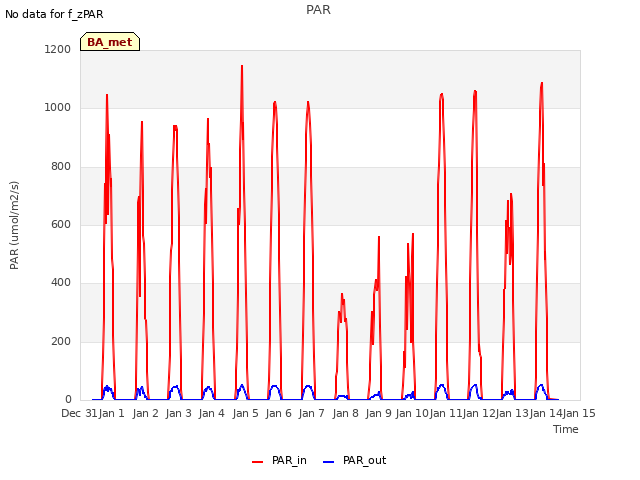This screenshot has height=480, width=640.
Task: Click the Jan 14 x-axis tick label
Action: pyautogui.click(x=546, y=413)
